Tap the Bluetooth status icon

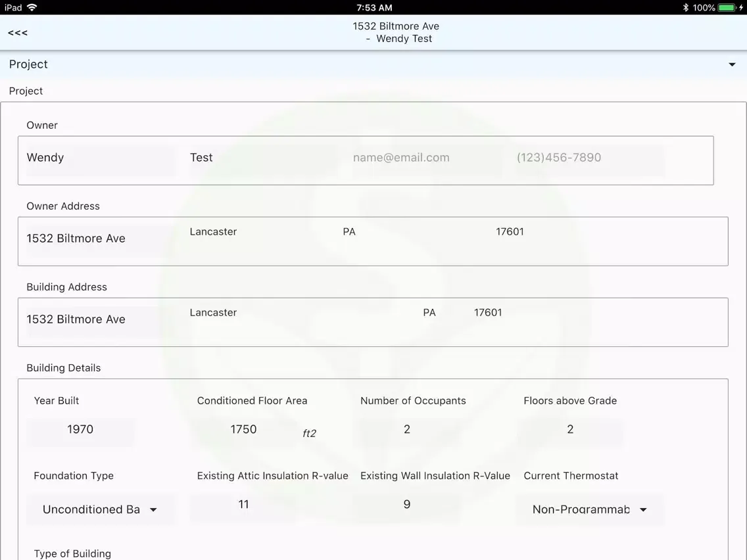point(686,7)
